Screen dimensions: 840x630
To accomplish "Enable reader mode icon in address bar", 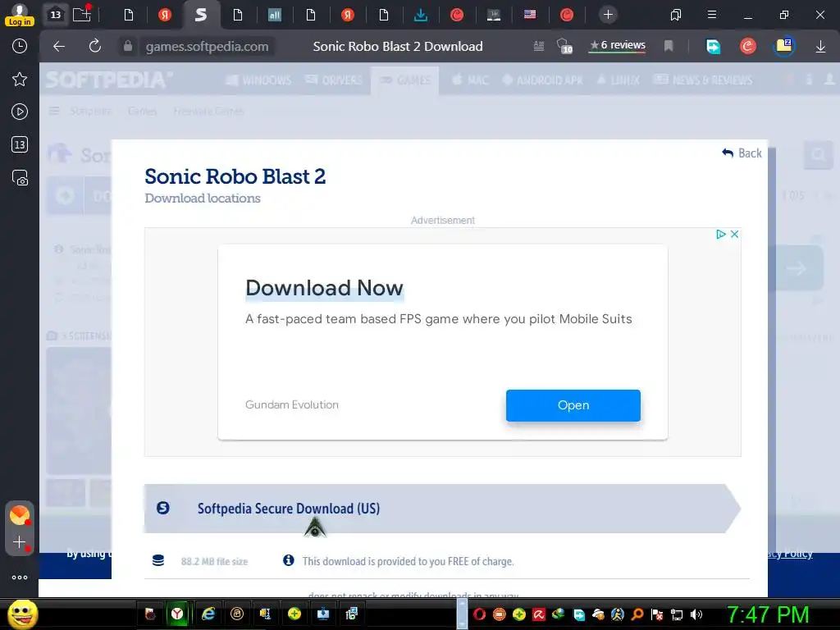I will (539, 47).
